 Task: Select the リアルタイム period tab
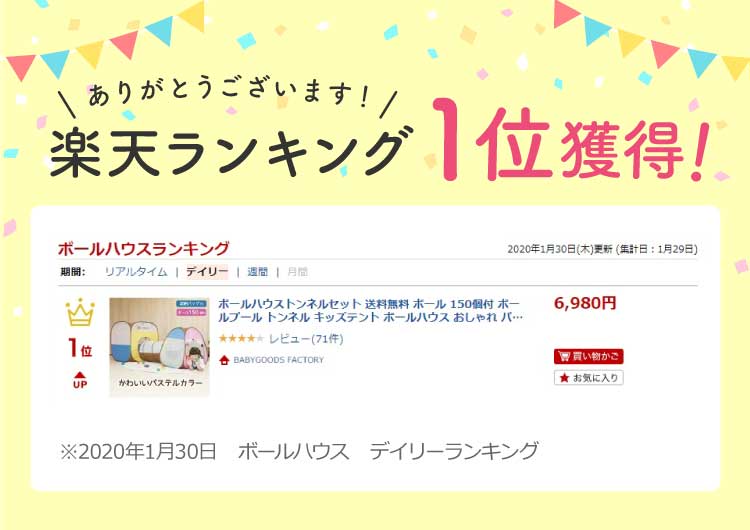[136, 272]
